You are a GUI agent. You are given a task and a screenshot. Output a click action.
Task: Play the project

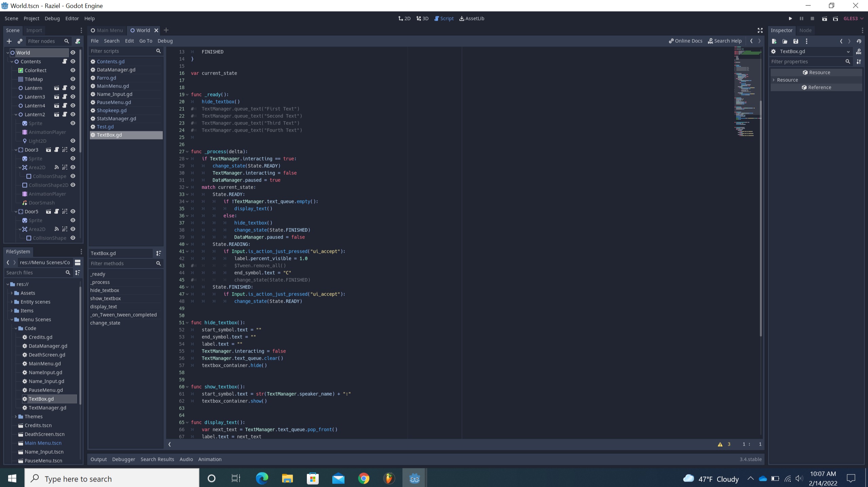(x=790, y=18)
